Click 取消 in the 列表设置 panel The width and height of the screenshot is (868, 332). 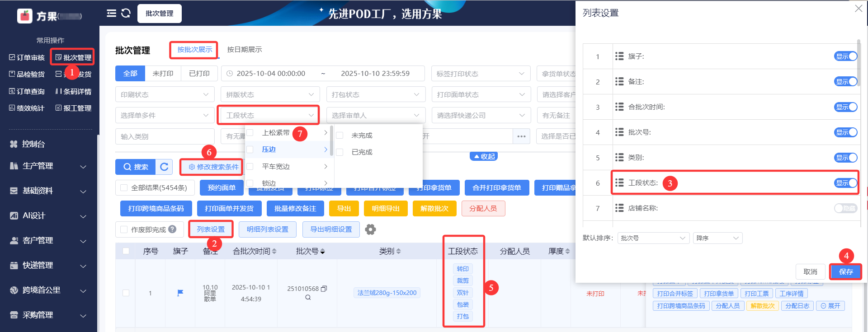point(810,271)
